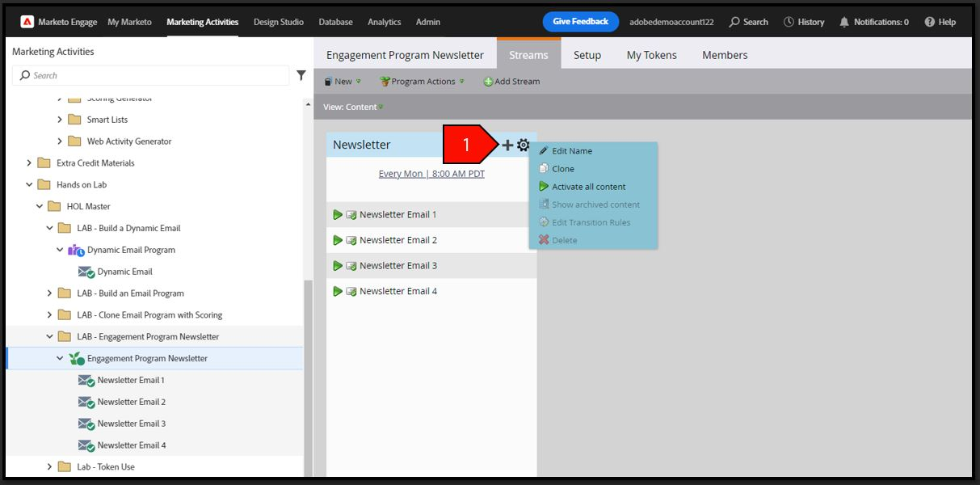
Task: Click the Dynamic Email envelope icon
Action: click(86, 272)
